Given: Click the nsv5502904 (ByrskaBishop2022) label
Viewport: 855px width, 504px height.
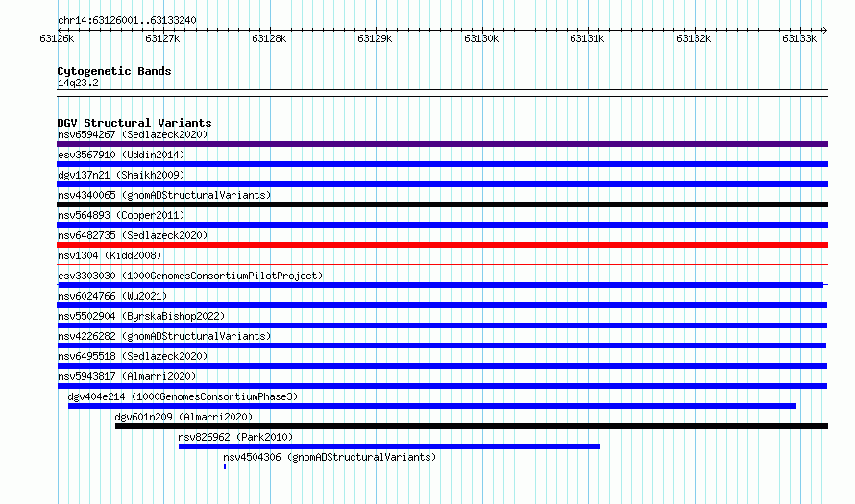Looking at the screenshot, I should pyautogui.click(x=141, y=316).
